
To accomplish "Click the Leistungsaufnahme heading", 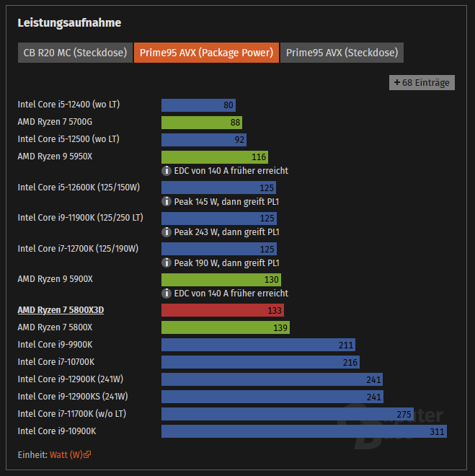I will [69, 23].
